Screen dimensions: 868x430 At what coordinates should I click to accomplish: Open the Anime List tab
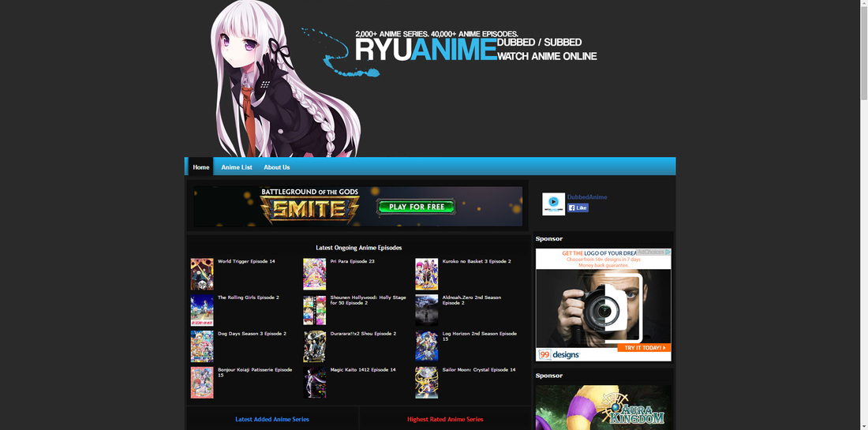[237, 166]
